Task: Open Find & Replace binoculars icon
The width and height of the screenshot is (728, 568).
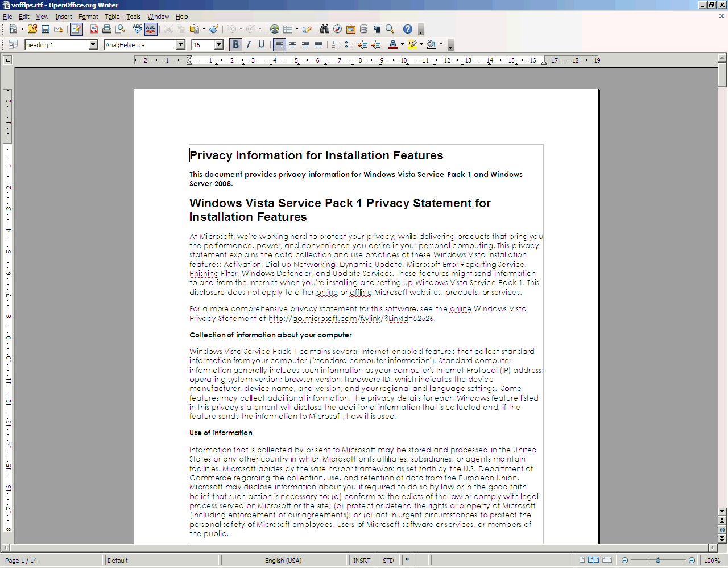Action: tap(325, 29)
